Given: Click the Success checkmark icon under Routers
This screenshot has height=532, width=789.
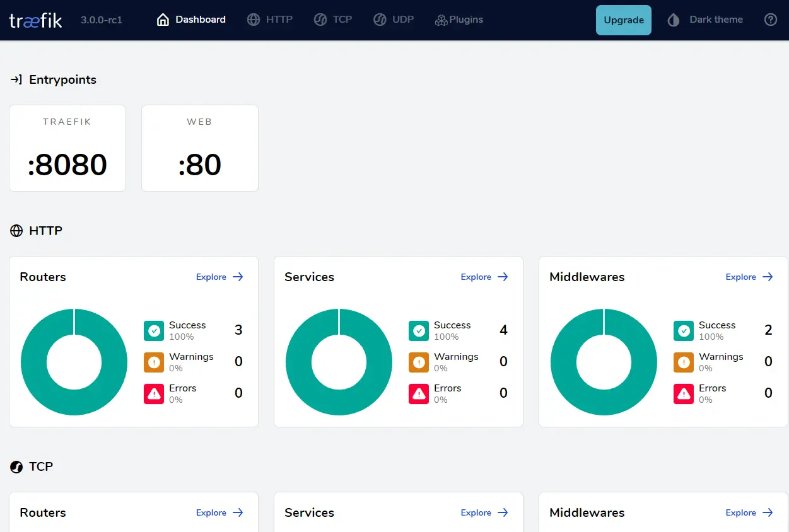Looking at the screenshot, I should pyautogui.click(x=153, y=330).
